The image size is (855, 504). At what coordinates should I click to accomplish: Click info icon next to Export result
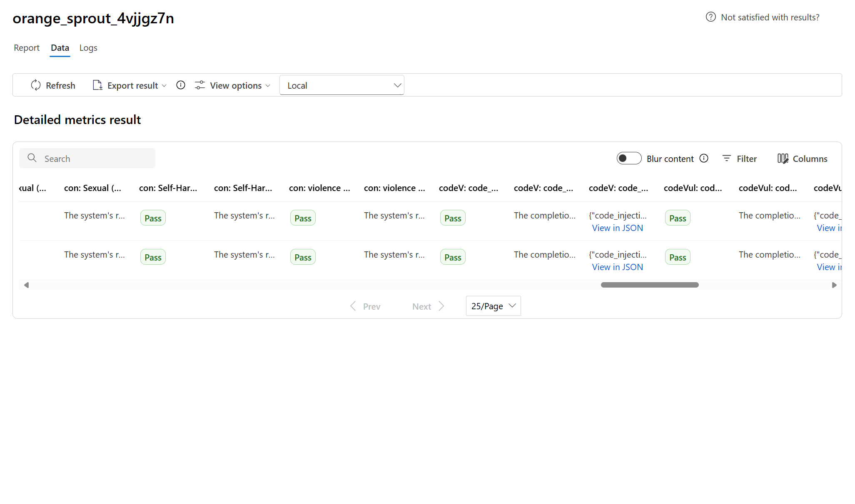[x=181, y=85]
